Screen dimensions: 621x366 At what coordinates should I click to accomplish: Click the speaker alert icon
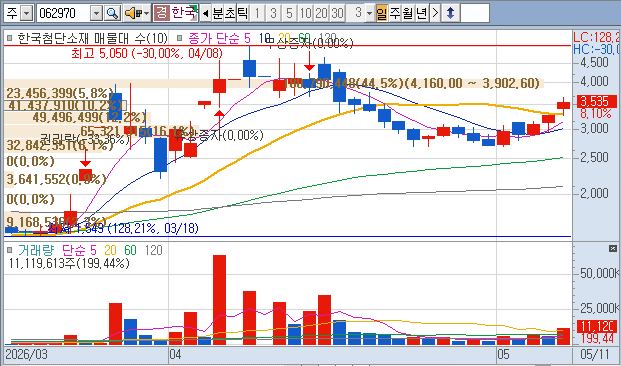132,13
